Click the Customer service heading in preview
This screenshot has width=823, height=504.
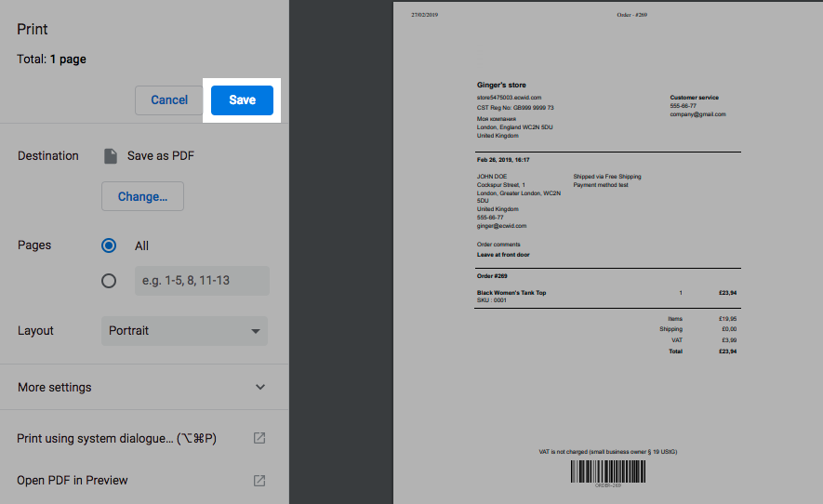click(694, 97)
